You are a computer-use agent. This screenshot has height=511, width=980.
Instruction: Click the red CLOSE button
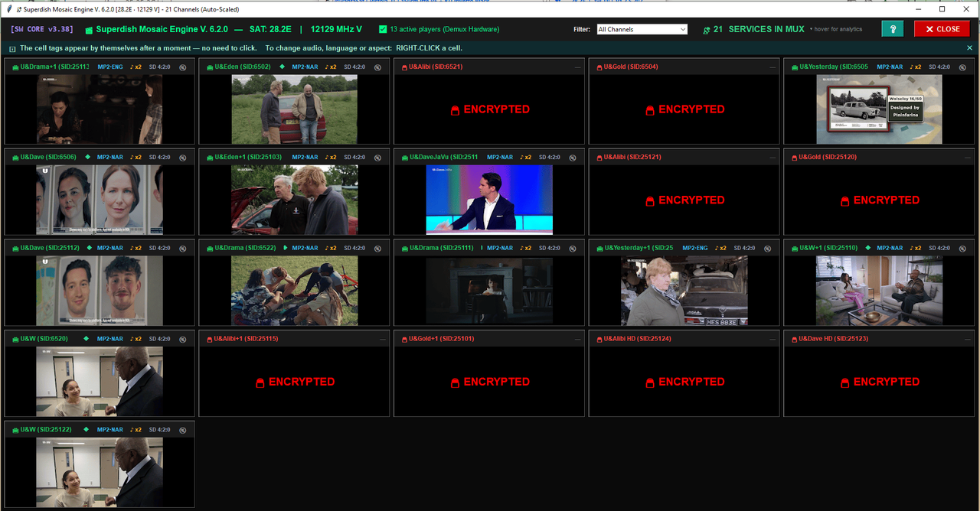942,29
